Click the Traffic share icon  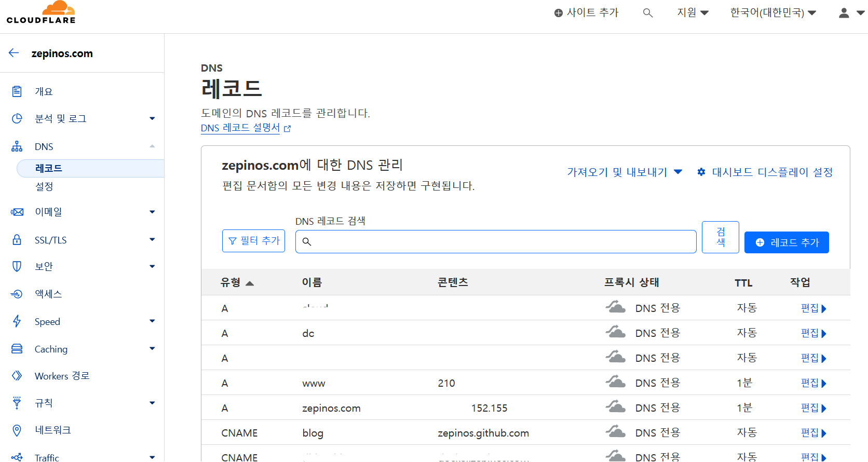tap(17, 457)
